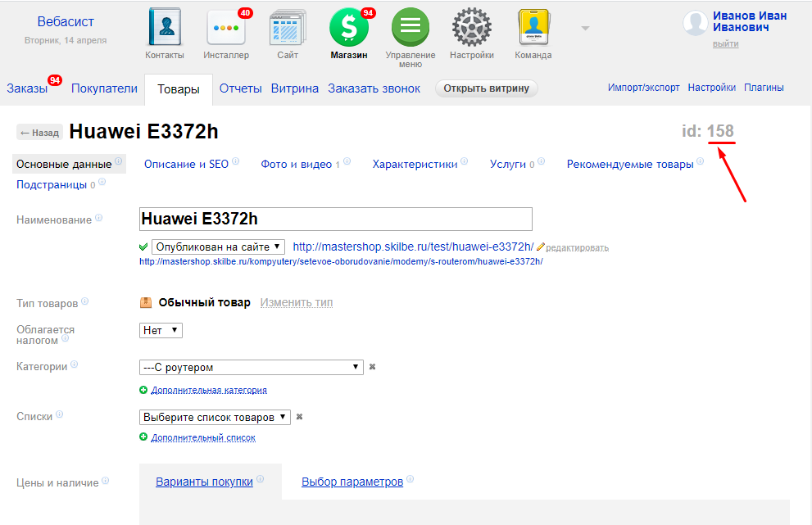
Task: Open the Контакты app icon
Action: point(164,28)
